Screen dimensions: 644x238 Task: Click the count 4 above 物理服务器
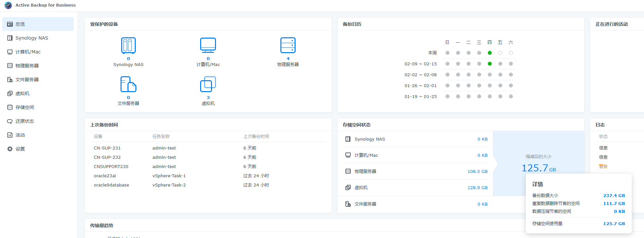(x=288, y=58)
